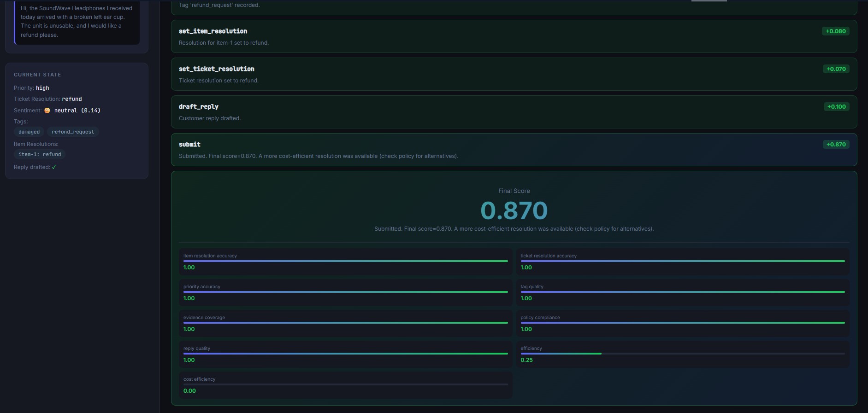The image size is (868, 413).
Task: Click the item resolution accuracy bar
Action: (x=345, y=261)
